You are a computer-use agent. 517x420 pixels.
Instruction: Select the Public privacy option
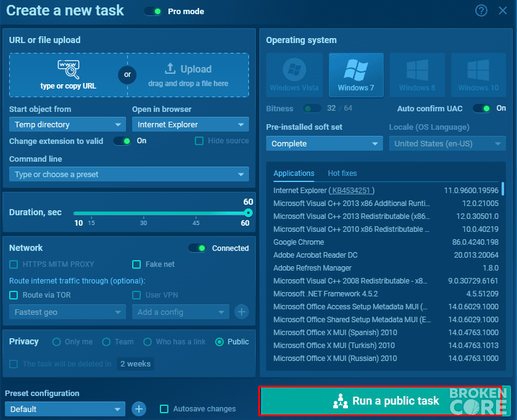click(x=219, y=342)
